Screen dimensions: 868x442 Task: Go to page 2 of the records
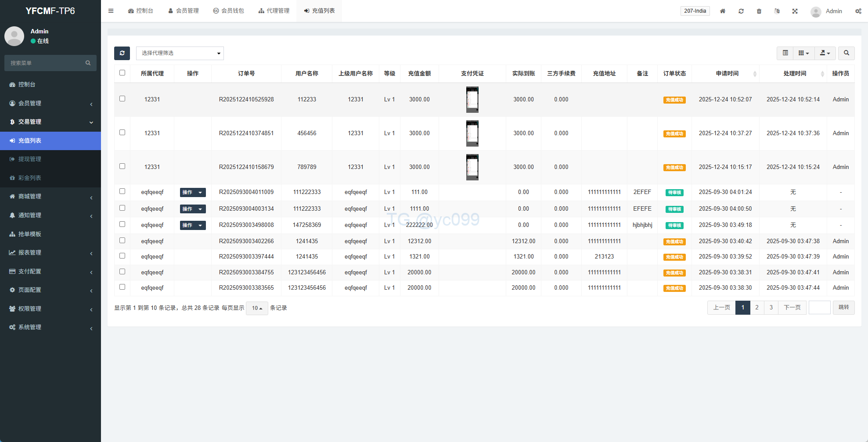756,307
